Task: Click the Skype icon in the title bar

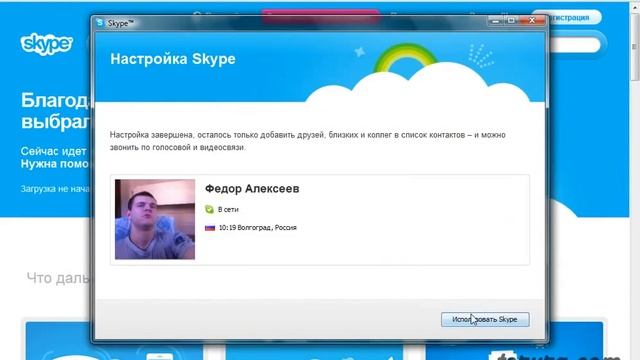Action: point(100,23)
